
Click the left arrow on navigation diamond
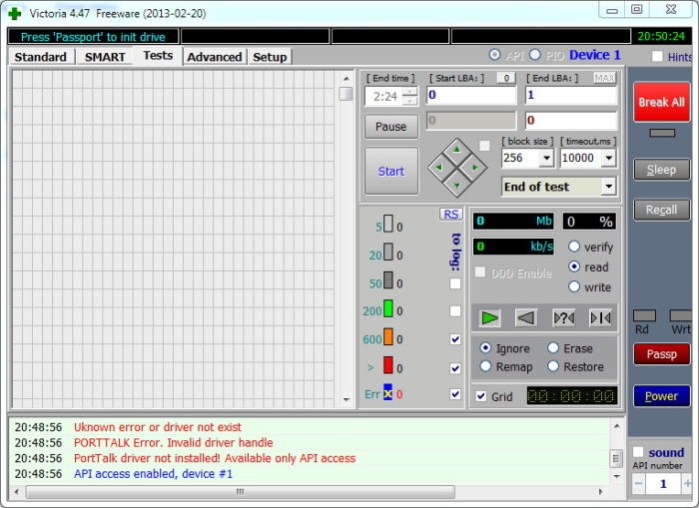(439, 168)
